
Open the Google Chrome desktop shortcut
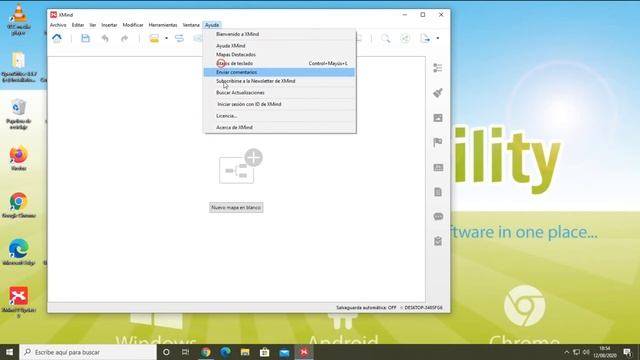click(18, 205)
